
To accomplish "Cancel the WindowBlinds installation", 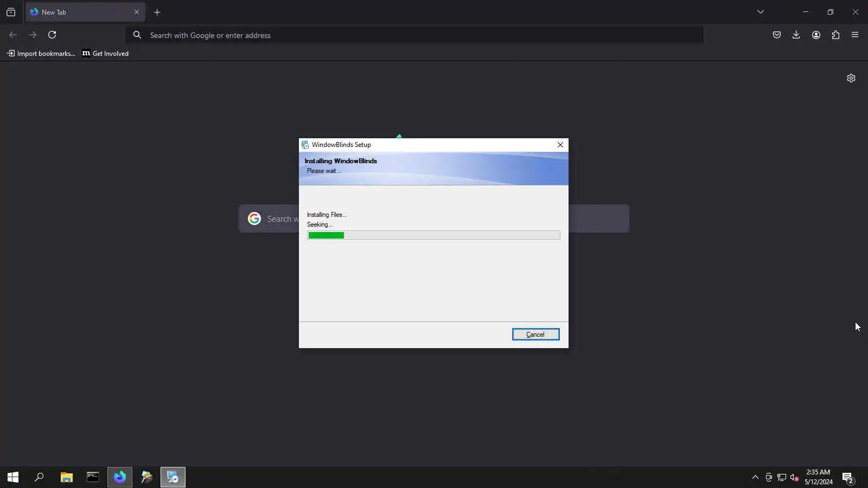I will tap(535, 335).
